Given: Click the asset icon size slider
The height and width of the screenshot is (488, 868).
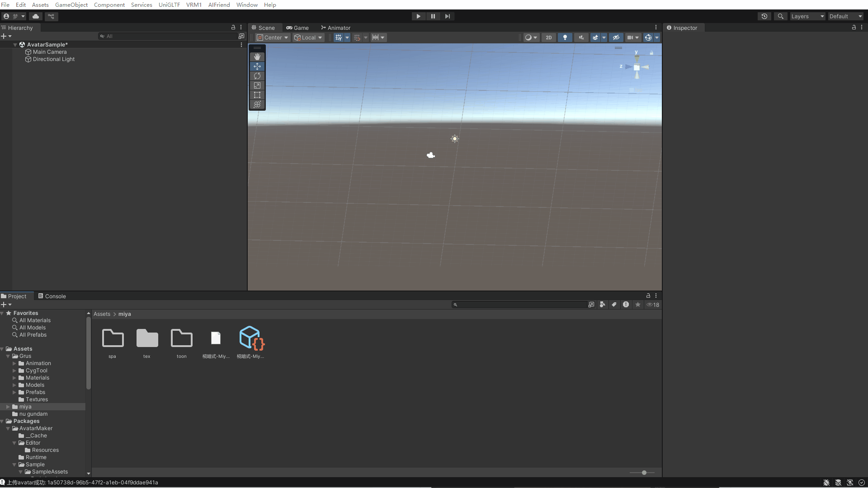Looking at the screenshot, I should click(644, 473).
